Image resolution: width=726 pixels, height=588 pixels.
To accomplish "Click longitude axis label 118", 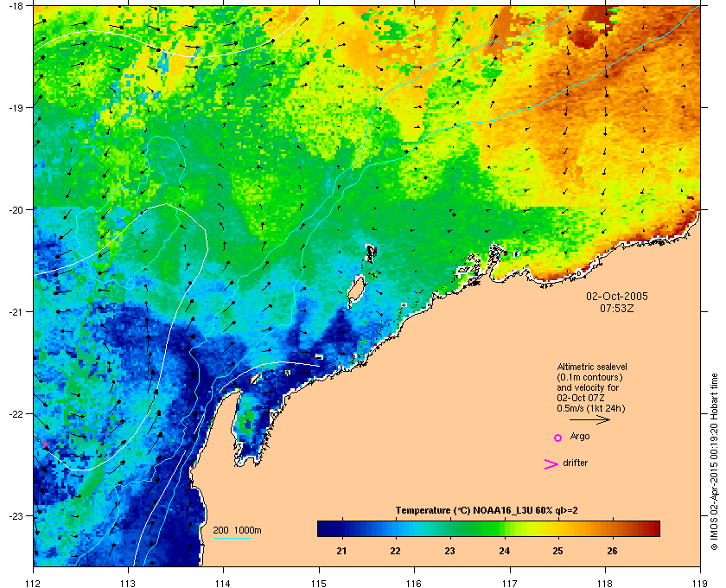I will [x=605, y=584].
